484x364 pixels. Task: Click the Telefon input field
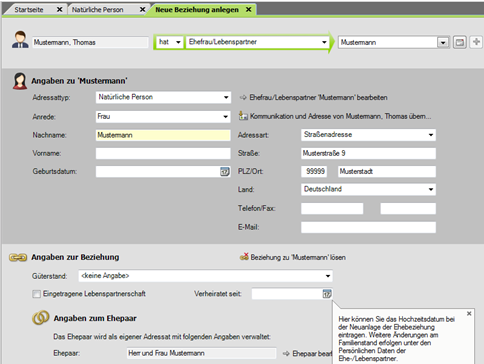point(332,209)
